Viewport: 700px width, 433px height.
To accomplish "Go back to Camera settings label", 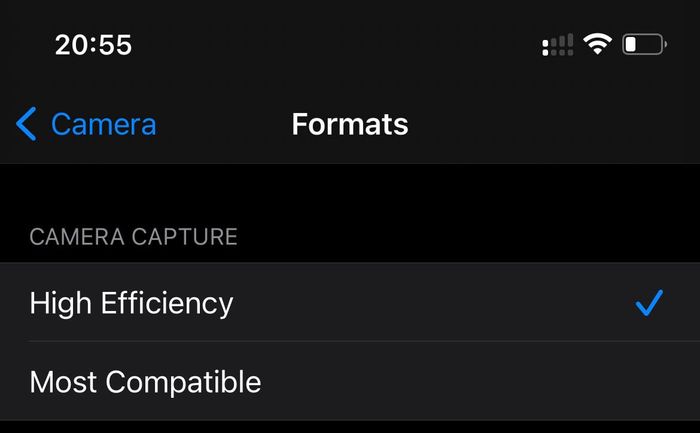I will pyautogui.click(x=104, y=124).
